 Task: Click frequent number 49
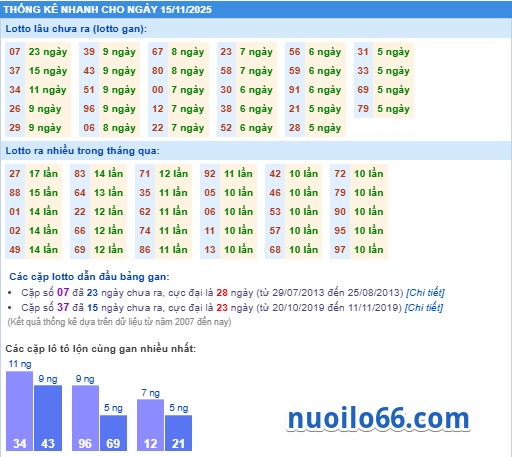tap(15, 250)
